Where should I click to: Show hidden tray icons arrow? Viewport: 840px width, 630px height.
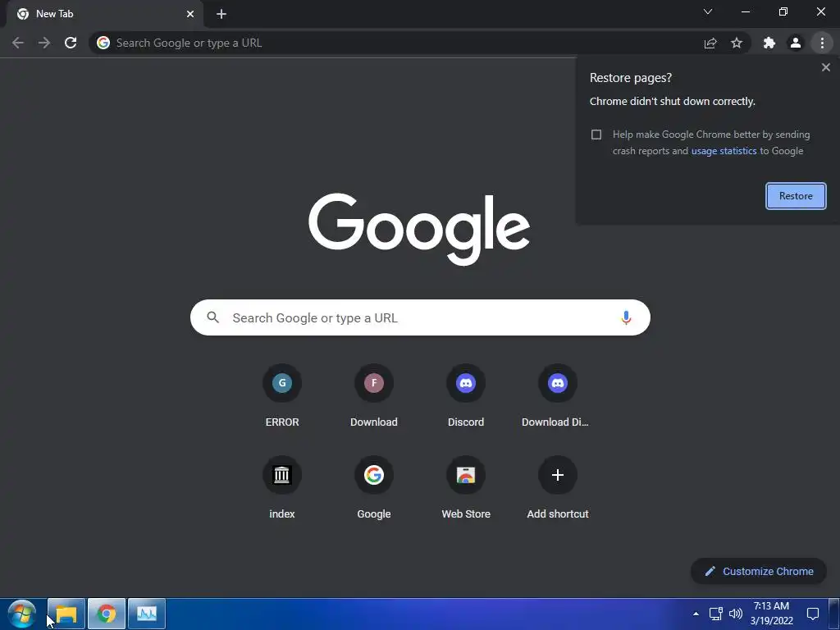(x=696, y=614)
